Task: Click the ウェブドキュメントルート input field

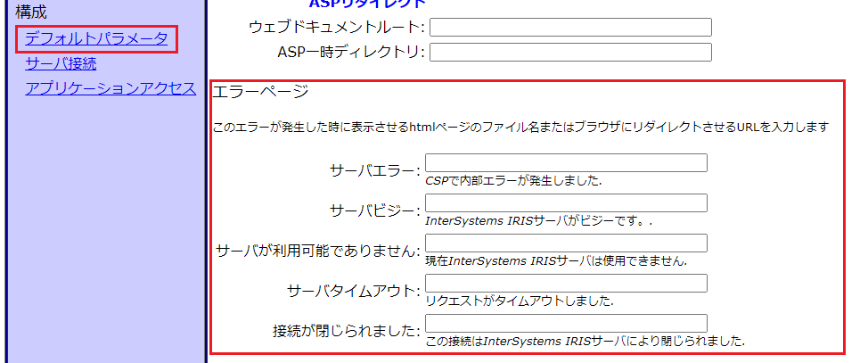Action: click(570, 28)
